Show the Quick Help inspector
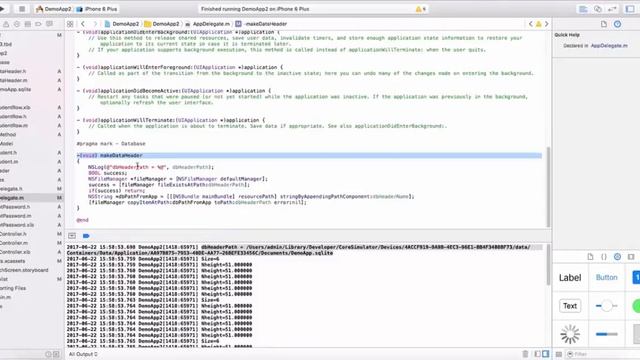 (x=617, y=24)
